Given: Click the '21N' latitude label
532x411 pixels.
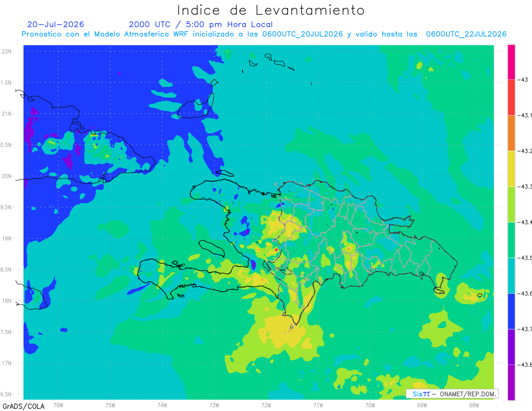Looking at the screenshot, I should [6, 114].
